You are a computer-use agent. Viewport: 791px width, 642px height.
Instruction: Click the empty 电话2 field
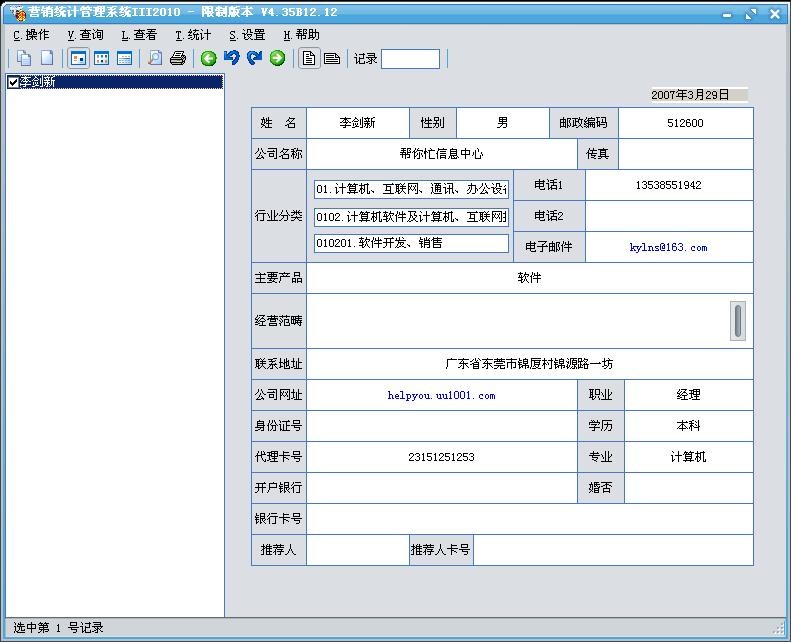tap(669, 216)
